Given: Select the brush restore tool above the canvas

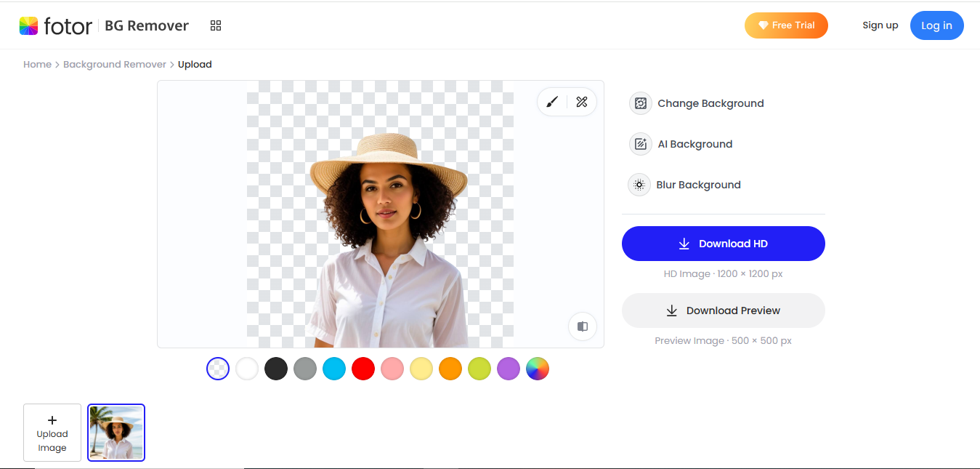Looking at the screenshot, I should click(551, 102).
